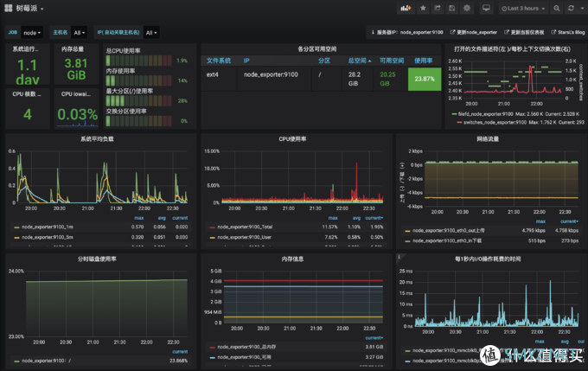
Task: Click the magnifier time range zoom out icon
Action: tap(557, 9)
